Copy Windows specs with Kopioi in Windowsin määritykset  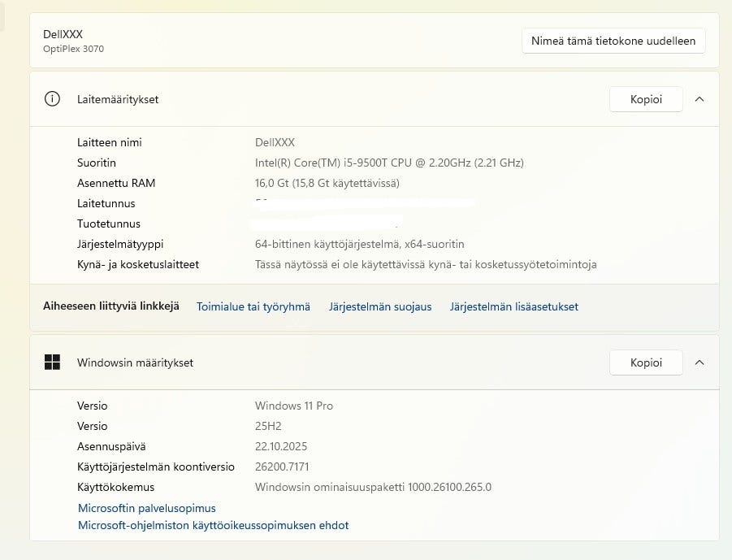click(x=646, y=362)
